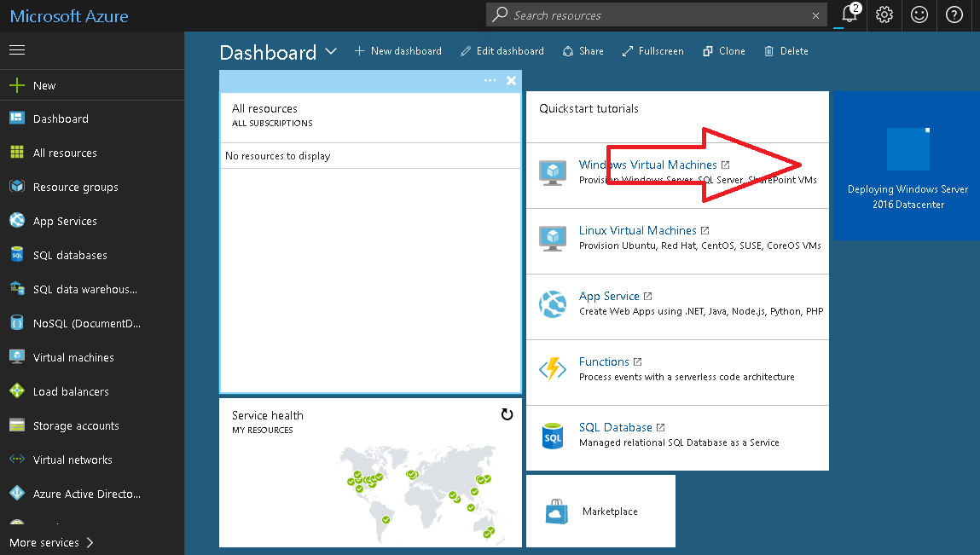980x555 pixels.
Task: Refresh the Service health tile
Action: pyautogui.click(x=507, y=414)
